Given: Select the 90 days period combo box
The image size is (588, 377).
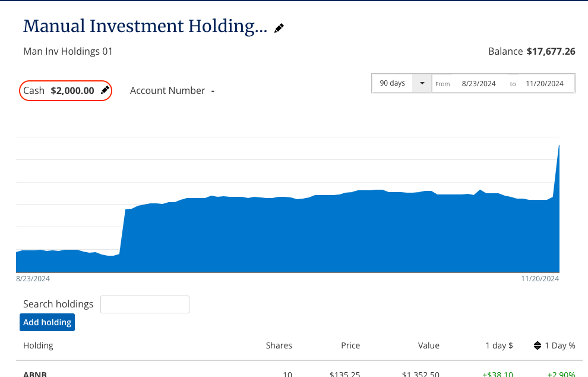Looking at the screenshot, I should (x=402, y=83).
